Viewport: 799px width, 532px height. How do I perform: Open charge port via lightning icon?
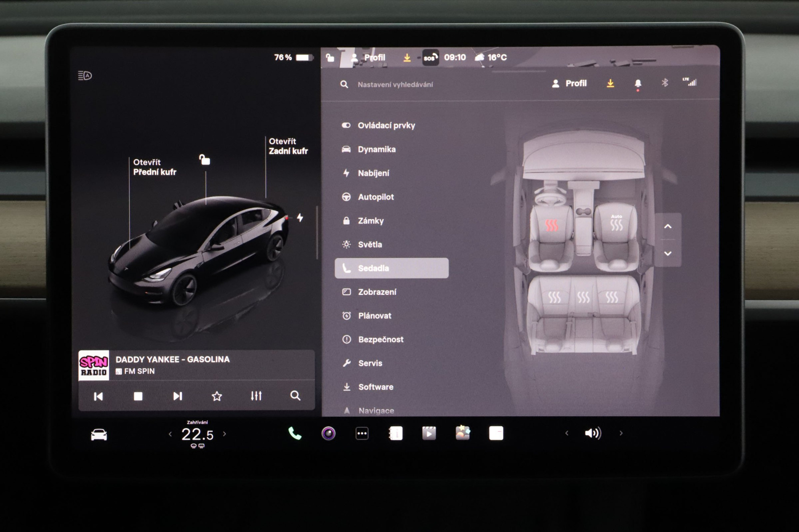tap(300, 218)
